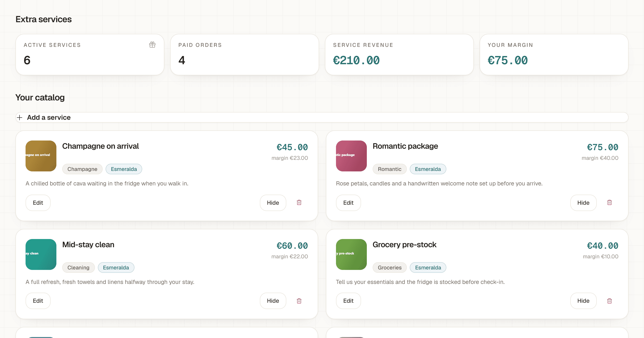
Task: Delete the Romantic package service
Action: [609, 203]
